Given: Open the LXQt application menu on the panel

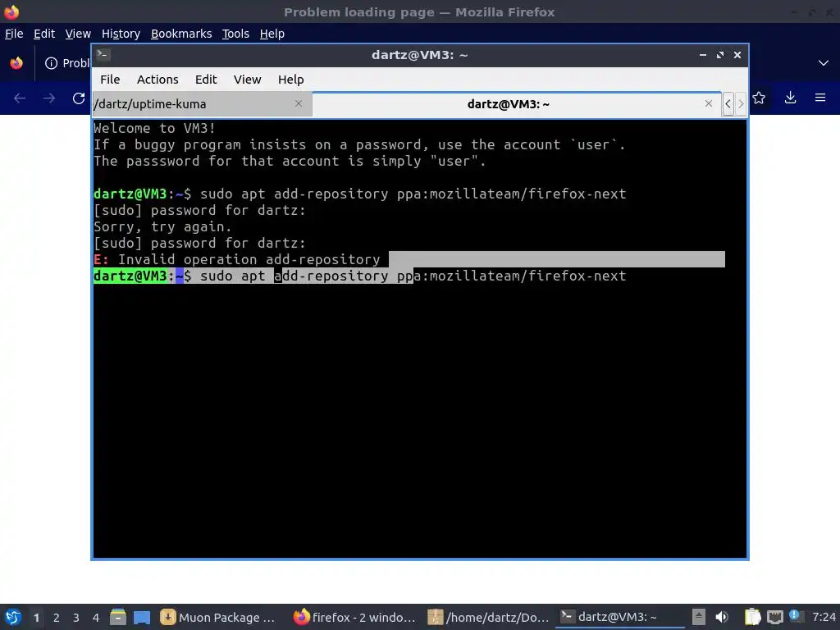Looking at the screenshot, I should pyautogui.click(x=13, y=617).
